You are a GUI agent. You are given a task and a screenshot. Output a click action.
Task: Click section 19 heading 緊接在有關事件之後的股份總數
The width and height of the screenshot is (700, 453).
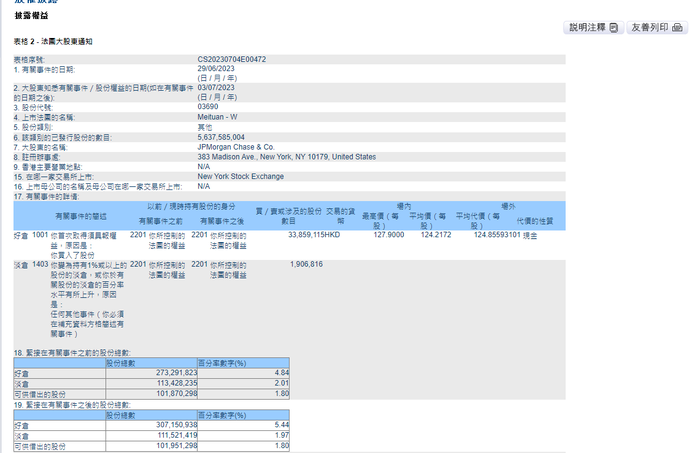click(72, 405)
